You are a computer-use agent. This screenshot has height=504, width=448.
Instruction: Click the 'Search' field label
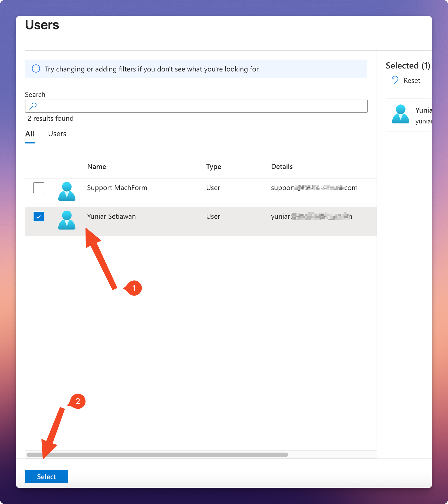[35, 95]
